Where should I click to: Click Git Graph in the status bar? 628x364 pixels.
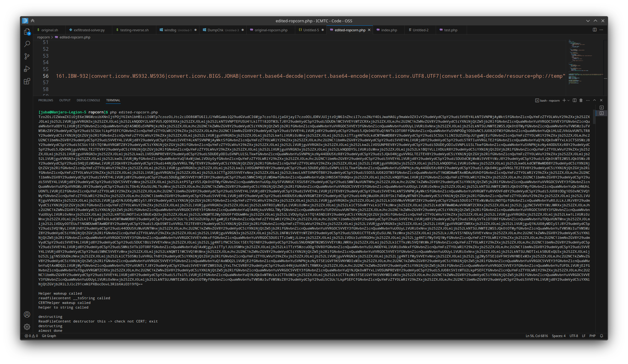49,336
